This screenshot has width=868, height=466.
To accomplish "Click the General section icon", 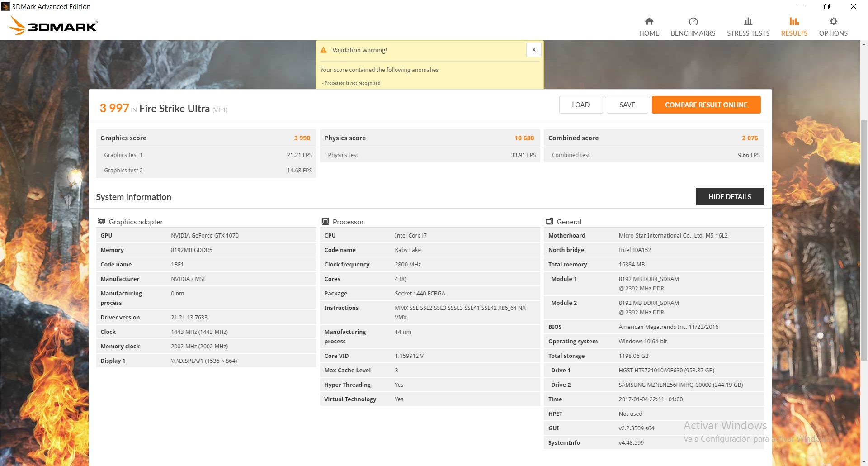I will pyautogui.click(x=549, y=222).
